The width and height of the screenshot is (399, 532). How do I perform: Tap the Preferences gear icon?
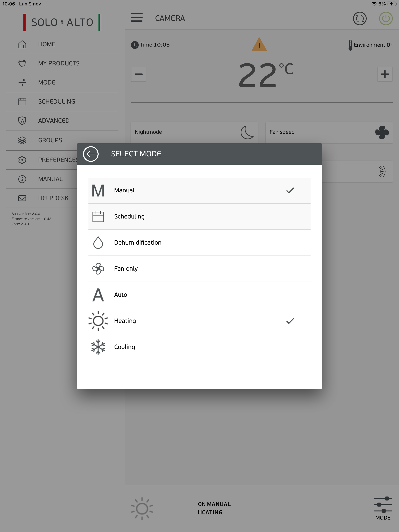tap(22, 160)
